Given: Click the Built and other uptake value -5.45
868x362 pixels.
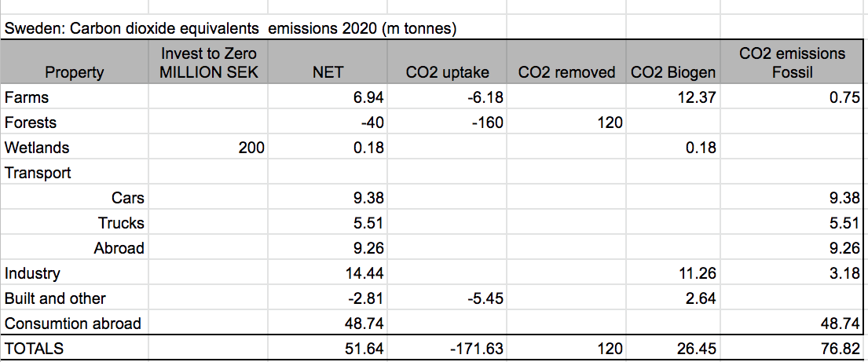Looking at the screenshot, I should pos(484,298).
